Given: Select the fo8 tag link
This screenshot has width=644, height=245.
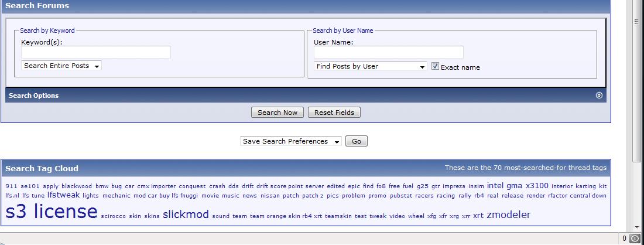Looking at the screenshot, I should [x=381, y=186].
